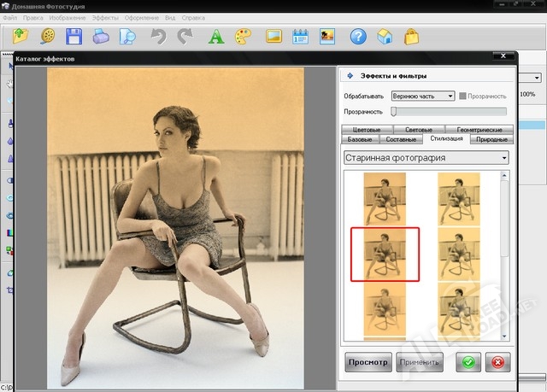This screenshot has width=547, height=392.
Task: Click the green letter A text tool
Action: pos(217,36)
